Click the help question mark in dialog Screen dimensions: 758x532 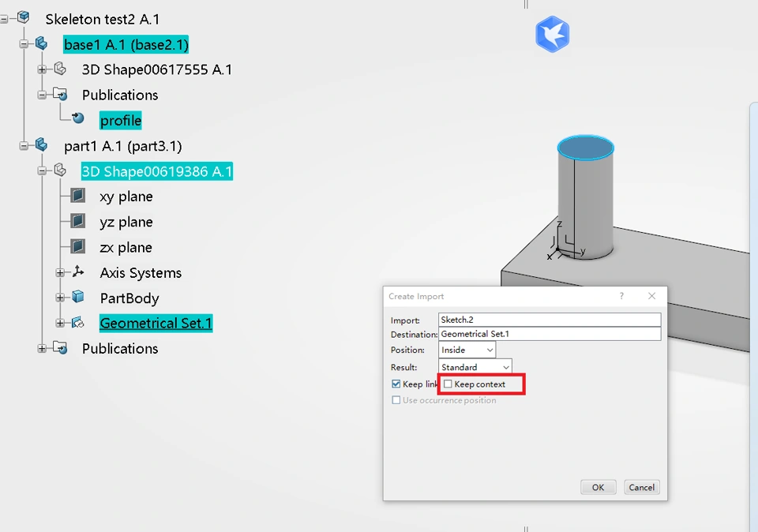point(621,296)
